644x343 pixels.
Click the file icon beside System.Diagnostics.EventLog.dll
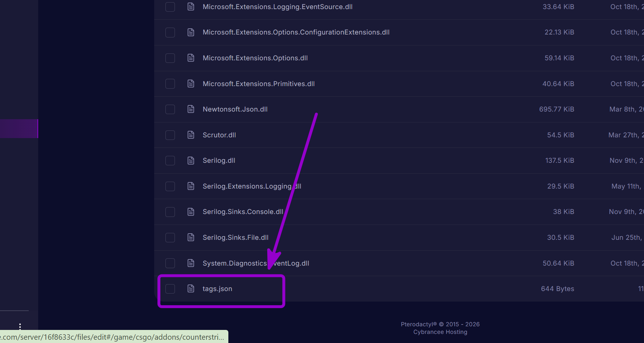click(x=191, y=263)
